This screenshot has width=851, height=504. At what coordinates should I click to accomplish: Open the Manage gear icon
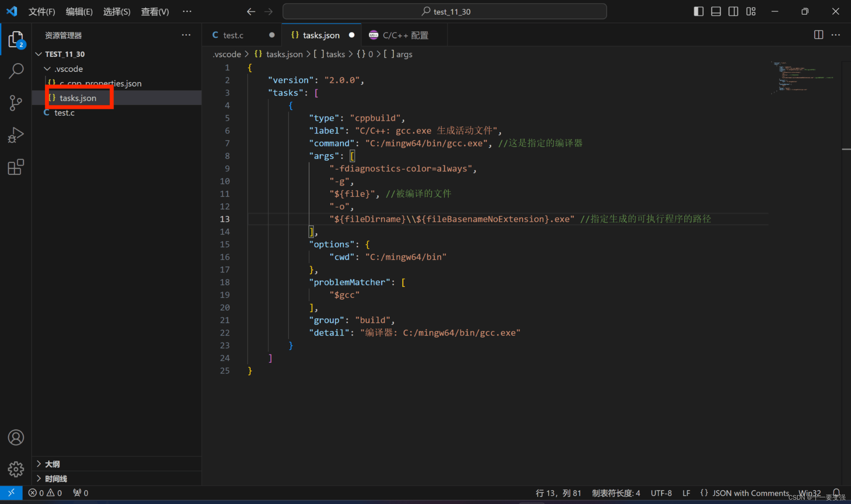(x=16, y=469)
